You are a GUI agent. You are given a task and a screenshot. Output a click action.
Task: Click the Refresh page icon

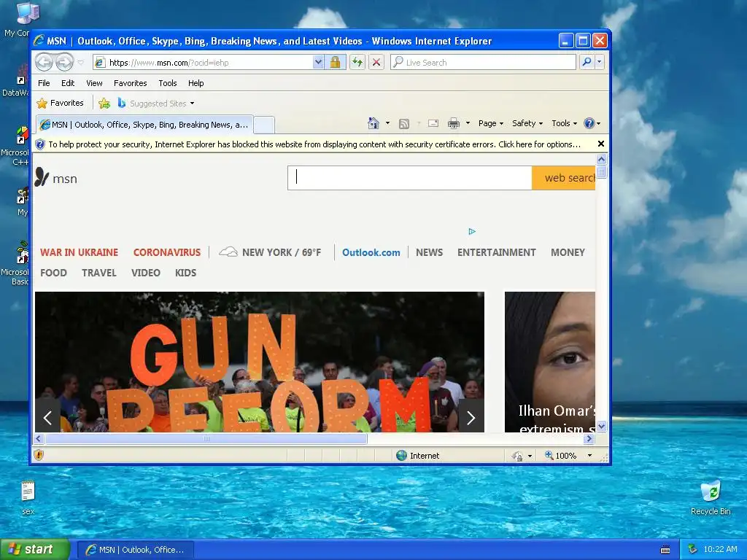coord(357,63)
